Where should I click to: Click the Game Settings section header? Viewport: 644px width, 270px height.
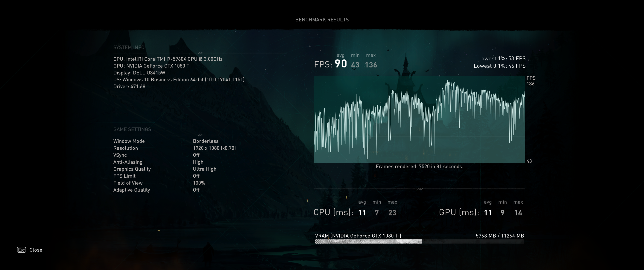(132, 129)
